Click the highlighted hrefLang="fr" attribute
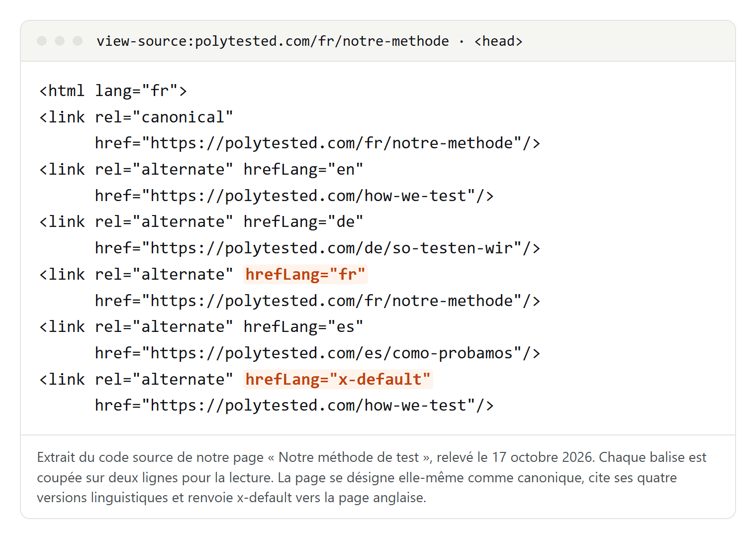This screenshot has width=756, height=539. [305, 274]
